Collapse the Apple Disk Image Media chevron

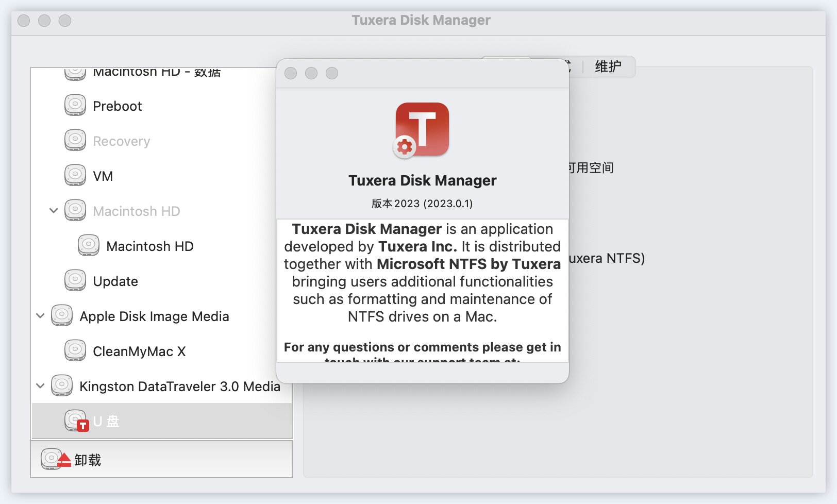point(39,315)
